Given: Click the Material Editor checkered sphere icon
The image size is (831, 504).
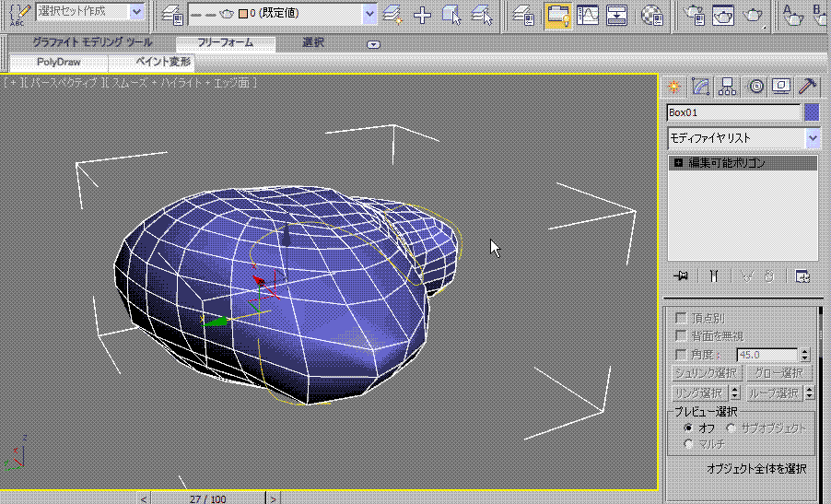Looking at the screenshot, I should (x=652, y=14).
